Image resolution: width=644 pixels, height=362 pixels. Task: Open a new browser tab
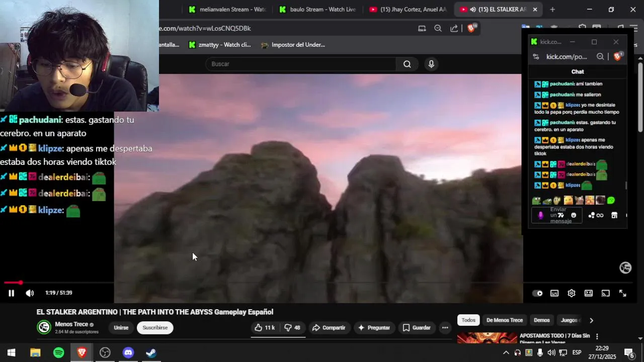552,9
